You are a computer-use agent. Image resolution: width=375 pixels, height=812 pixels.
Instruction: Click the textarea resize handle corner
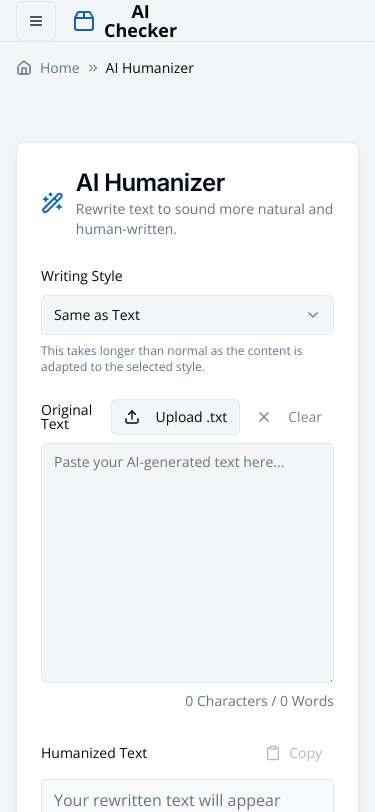click(x=330, y=679)
